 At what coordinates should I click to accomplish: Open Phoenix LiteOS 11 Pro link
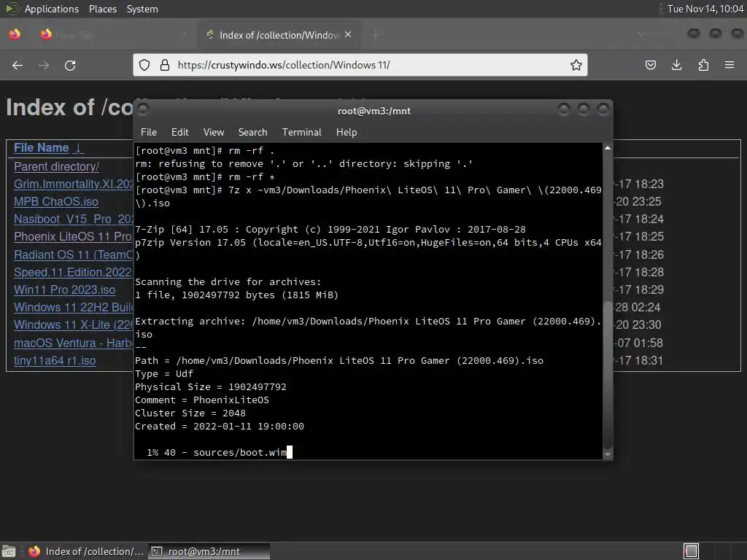74,237
